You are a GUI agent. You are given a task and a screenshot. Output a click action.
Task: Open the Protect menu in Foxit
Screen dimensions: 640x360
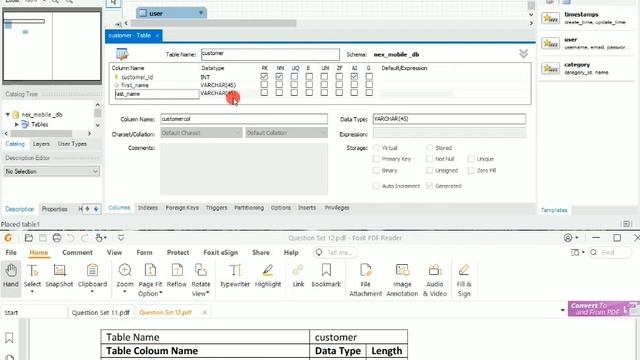(178, 253)
